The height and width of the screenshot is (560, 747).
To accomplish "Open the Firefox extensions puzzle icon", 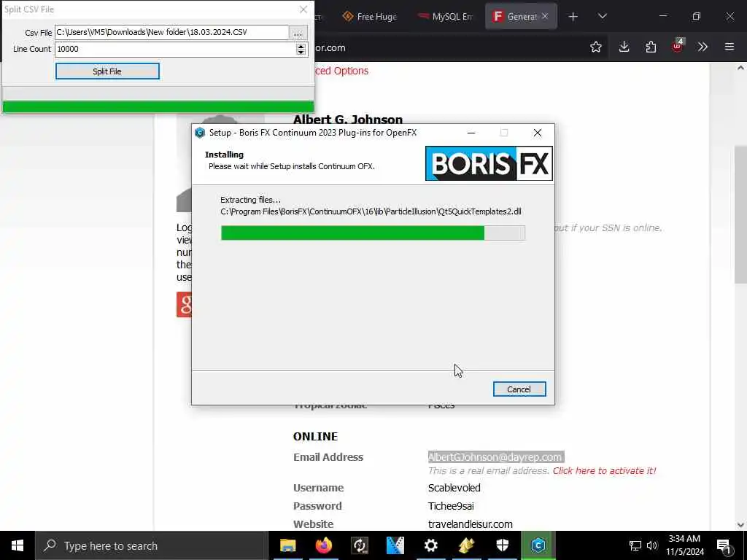I will (651, 47).
